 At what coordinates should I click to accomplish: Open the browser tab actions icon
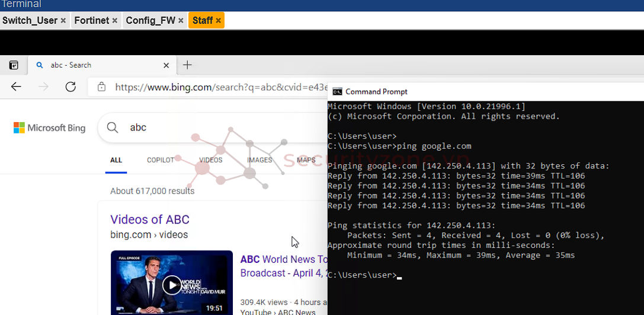[x=14, y=65]
